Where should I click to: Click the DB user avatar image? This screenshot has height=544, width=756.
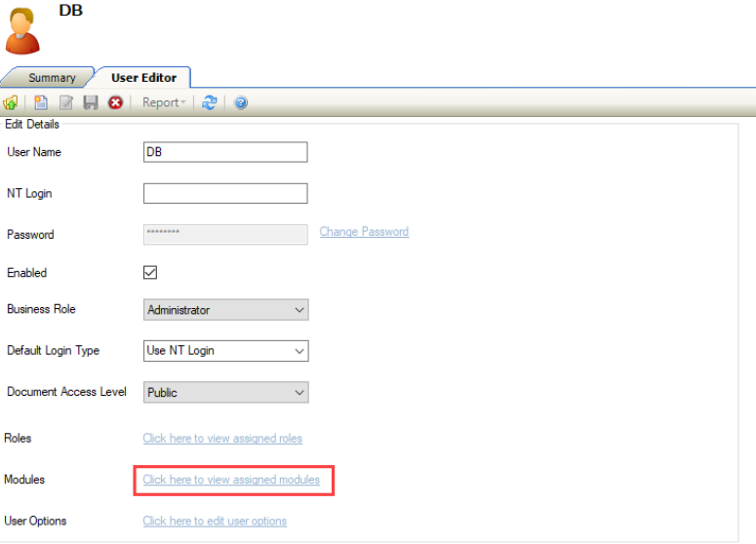coord(23,29)
